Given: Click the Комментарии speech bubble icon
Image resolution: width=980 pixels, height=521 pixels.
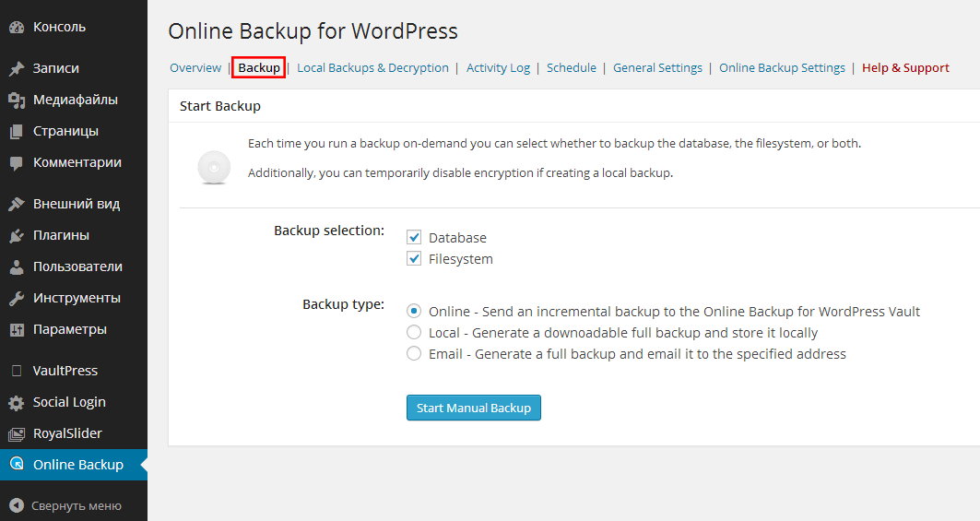Looking at the screenshot, I should coord(16,162).
